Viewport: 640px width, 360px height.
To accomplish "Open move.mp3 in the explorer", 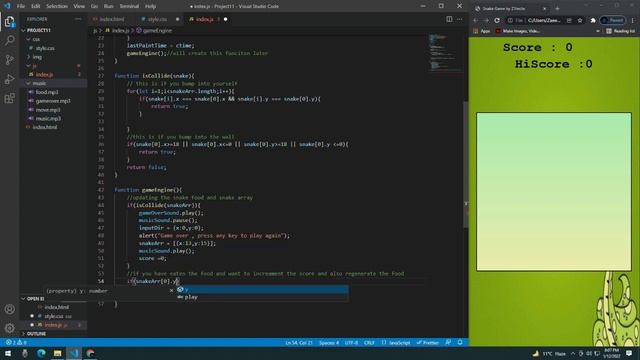I will click(48, 110).
